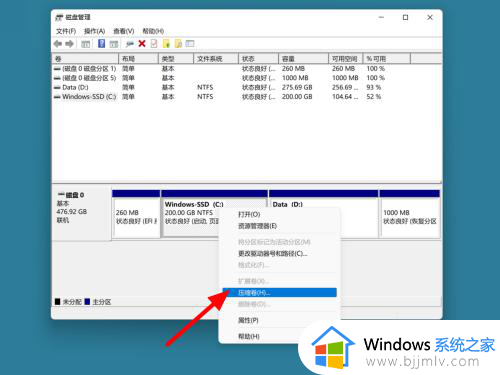
Task: Click the 文件系统 column header
Action: point(216,59)
